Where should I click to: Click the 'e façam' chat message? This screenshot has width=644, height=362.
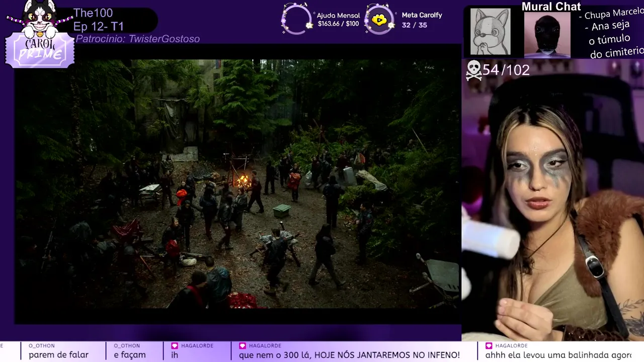[130, 355]
